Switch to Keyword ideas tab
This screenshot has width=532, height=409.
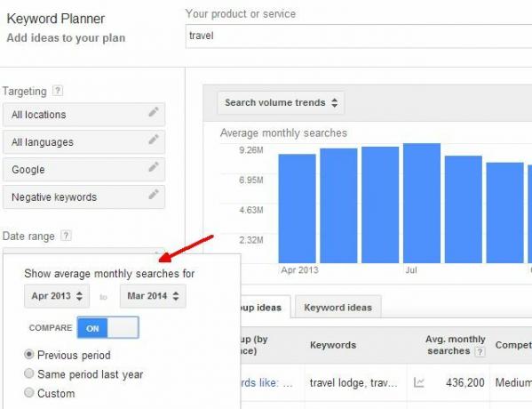click(337, 307)
